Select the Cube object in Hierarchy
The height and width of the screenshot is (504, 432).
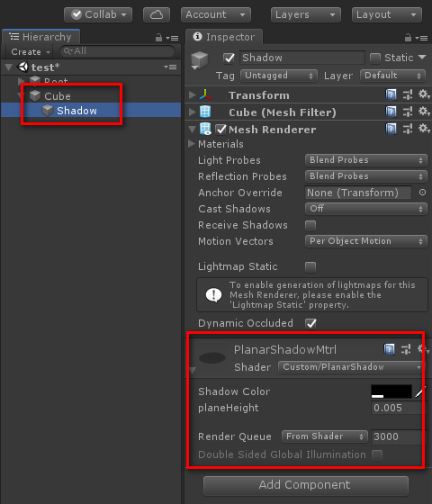click(x=58, y=96)
